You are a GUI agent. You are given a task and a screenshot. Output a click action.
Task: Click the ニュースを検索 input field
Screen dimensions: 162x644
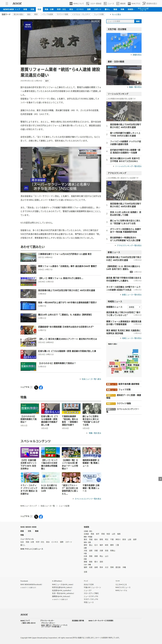point(120,21)
